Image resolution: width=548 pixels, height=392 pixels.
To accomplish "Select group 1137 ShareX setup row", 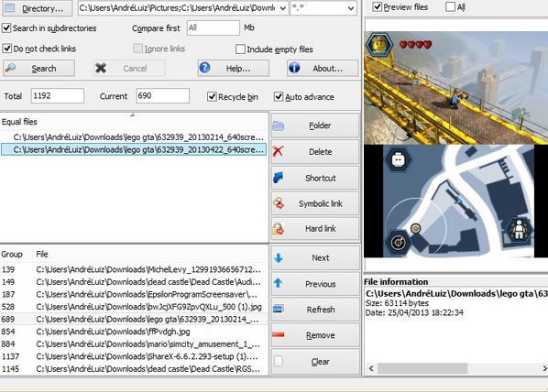I will click(134, 356).
